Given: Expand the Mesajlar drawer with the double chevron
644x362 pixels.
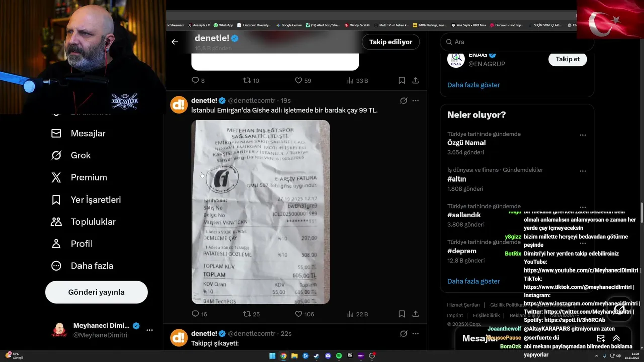Looking at the screenshot, I should (x=616, y=338).
